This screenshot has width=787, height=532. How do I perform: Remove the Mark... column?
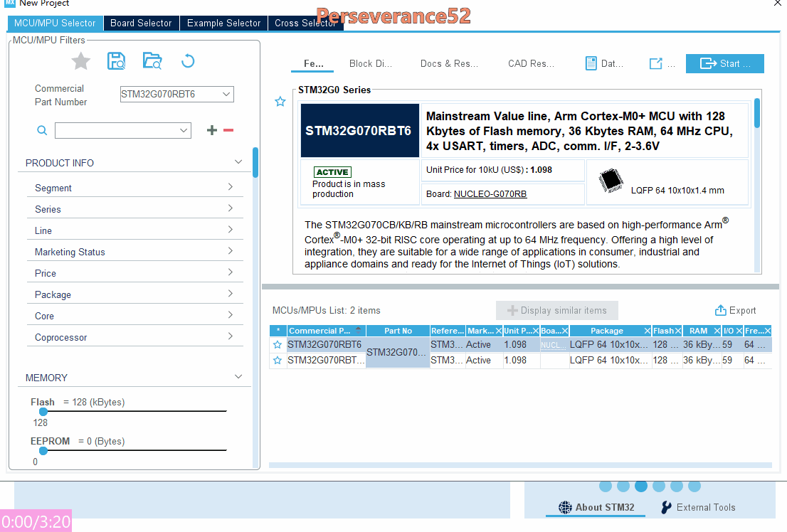pyautogui.click(x=498, y=331)
